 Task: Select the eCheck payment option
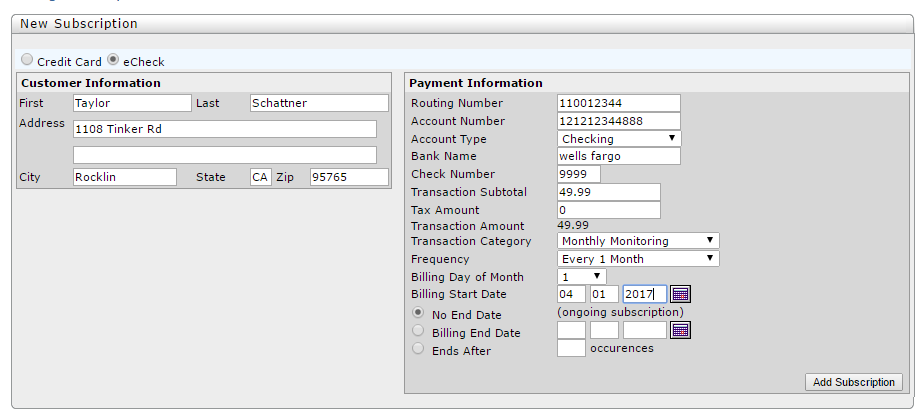(113, 60)
